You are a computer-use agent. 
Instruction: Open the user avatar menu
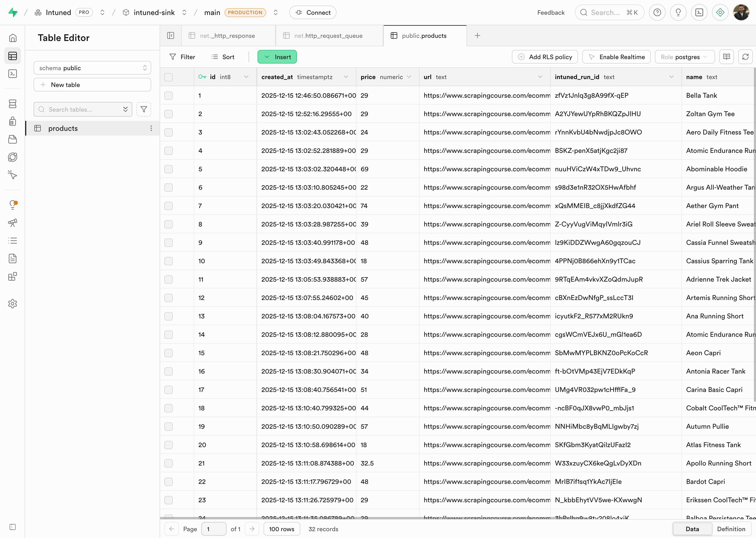pyautogui.click(x=741, y=13)
